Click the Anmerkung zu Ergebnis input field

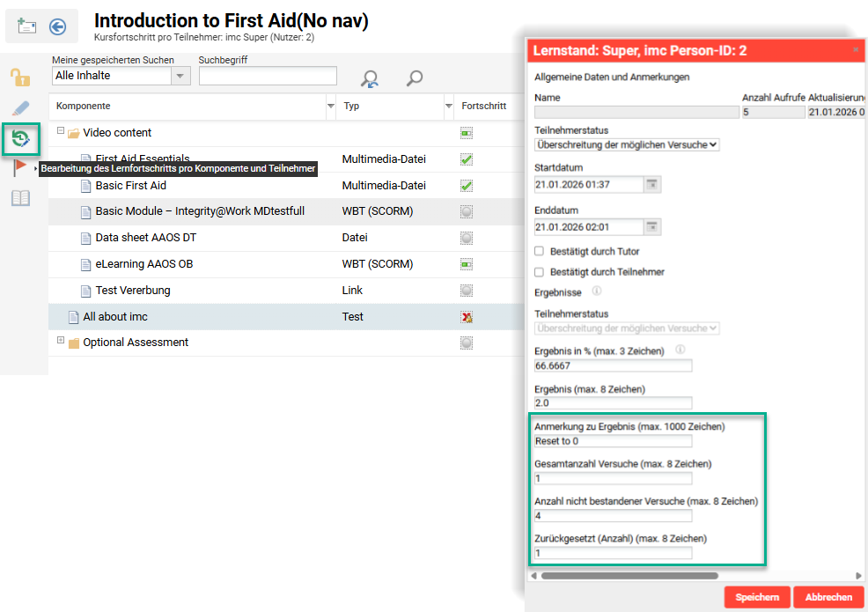[613, 441]
